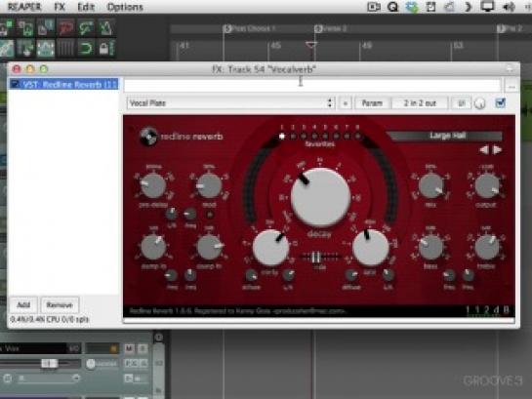Open the Edit menu
This screenshot has width=532, height=399.
tap(86, 7)
